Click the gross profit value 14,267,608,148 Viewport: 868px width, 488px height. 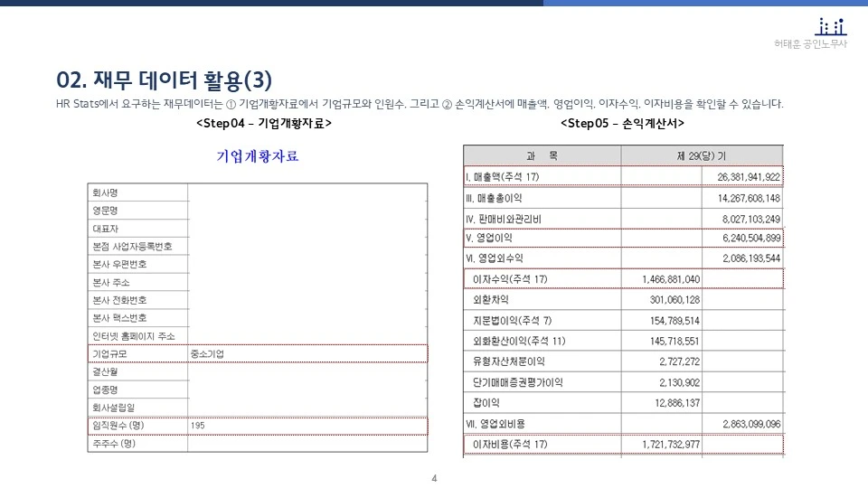[749, 198]
